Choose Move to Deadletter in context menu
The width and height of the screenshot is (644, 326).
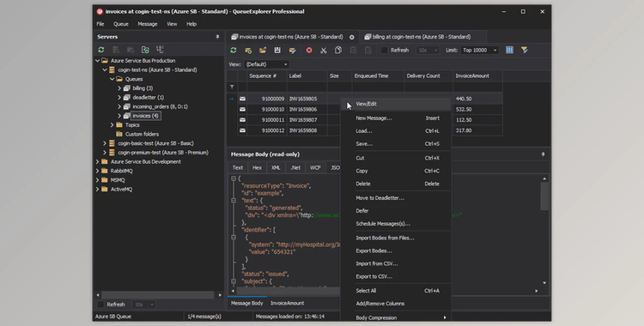(x=397, y=198)
